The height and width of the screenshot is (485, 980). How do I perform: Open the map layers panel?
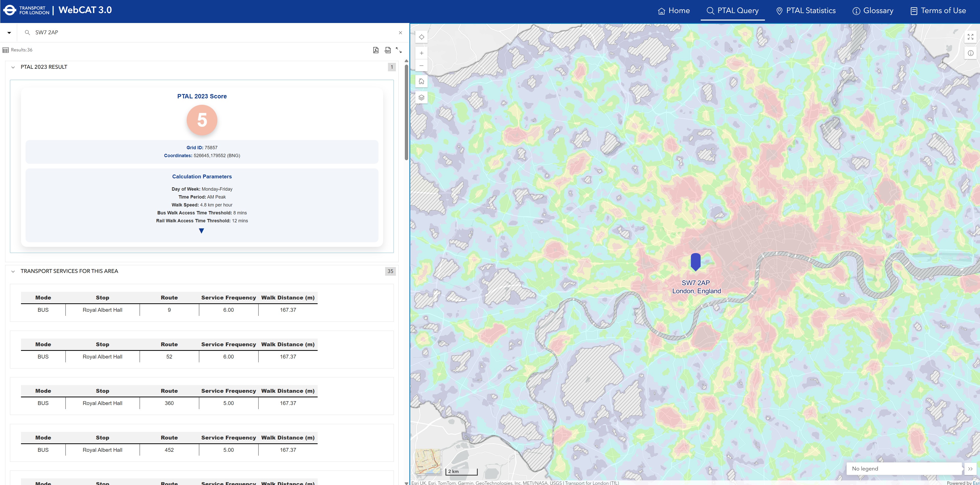pos(421,98)
